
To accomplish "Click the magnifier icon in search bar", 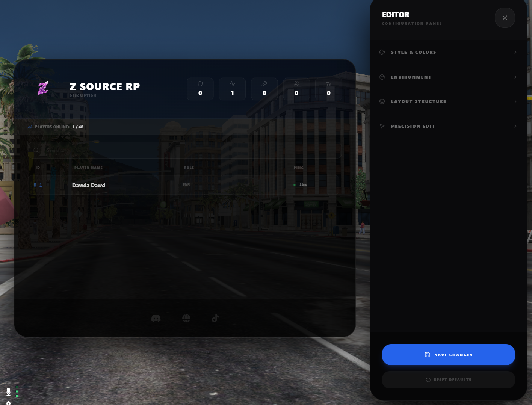I will [x=36, y=150].
